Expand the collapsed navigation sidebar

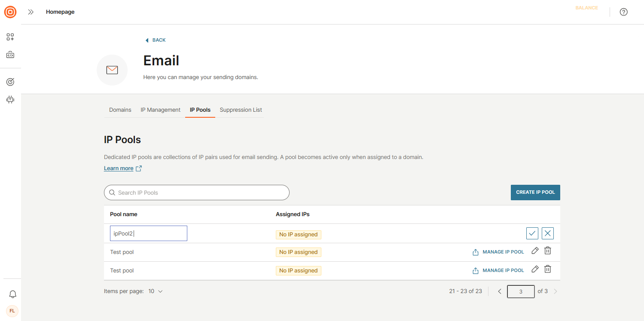pos(30,12)
